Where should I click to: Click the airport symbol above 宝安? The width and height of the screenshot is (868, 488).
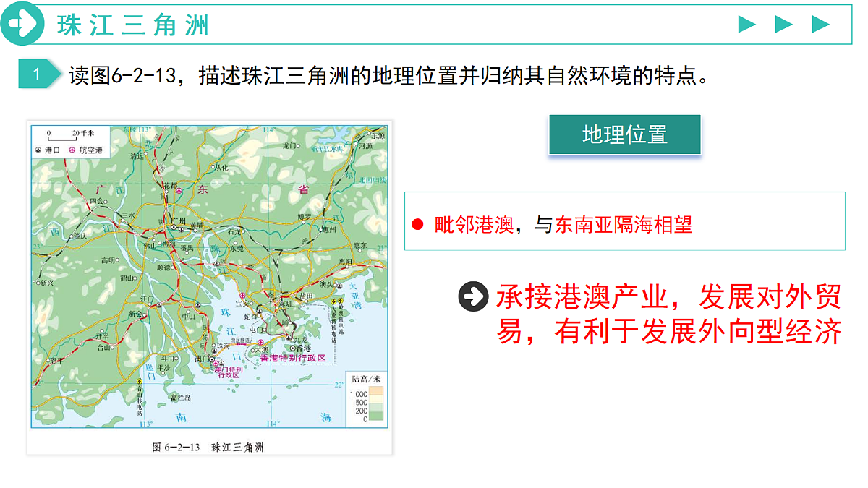tap(242, 295)
